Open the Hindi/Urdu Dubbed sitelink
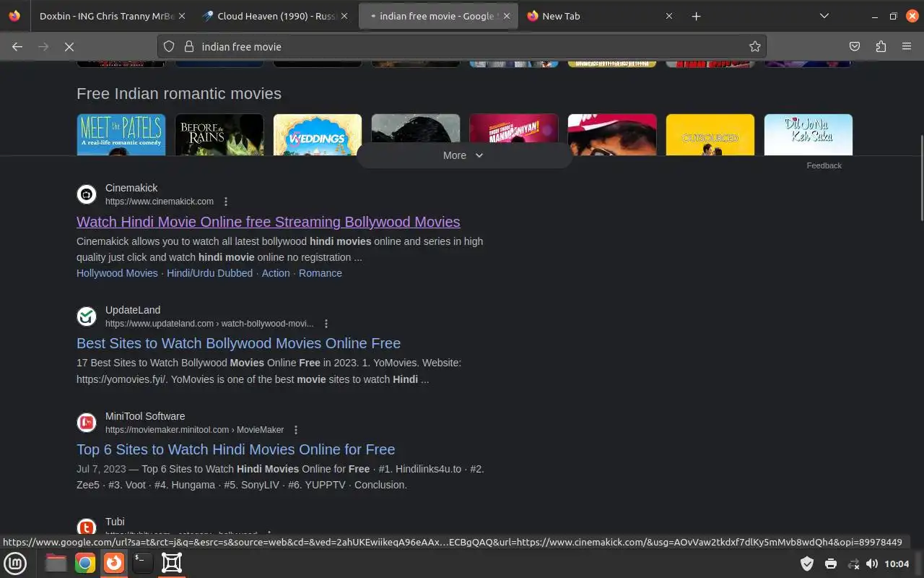Image resolution: width=924 pixels, height=578 pixels. click(210, 273)
